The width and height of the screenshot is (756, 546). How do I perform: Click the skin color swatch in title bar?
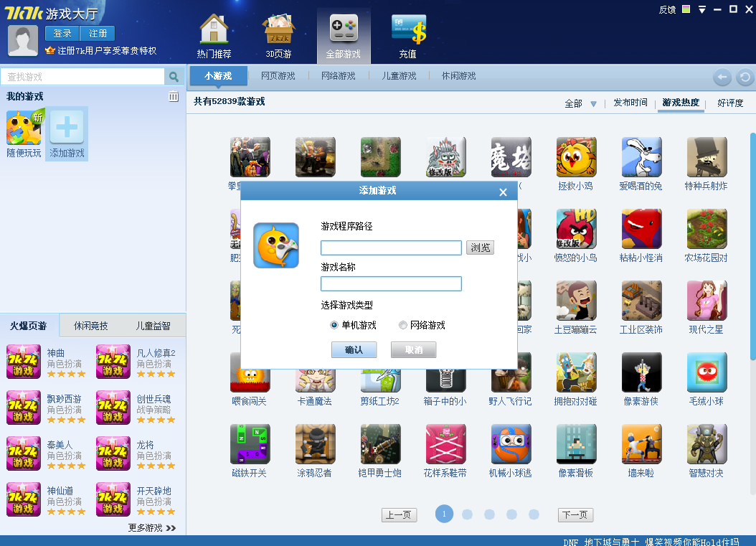click(686, 9)
